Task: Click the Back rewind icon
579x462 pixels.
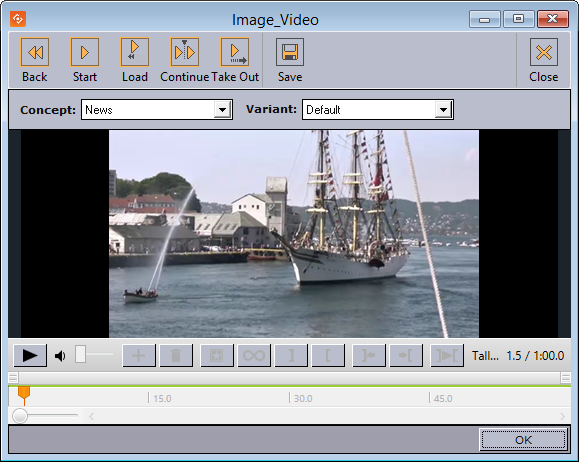Action: point(35,52)
